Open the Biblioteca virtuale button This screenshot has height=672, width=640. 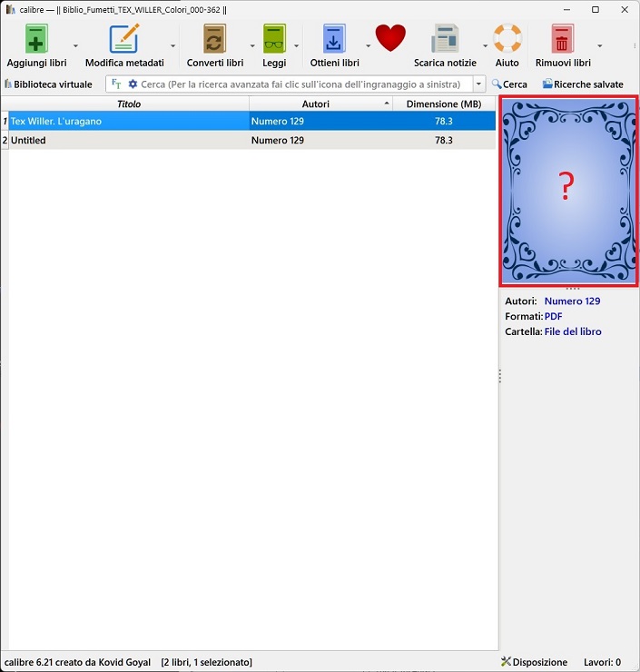[48, 84]
